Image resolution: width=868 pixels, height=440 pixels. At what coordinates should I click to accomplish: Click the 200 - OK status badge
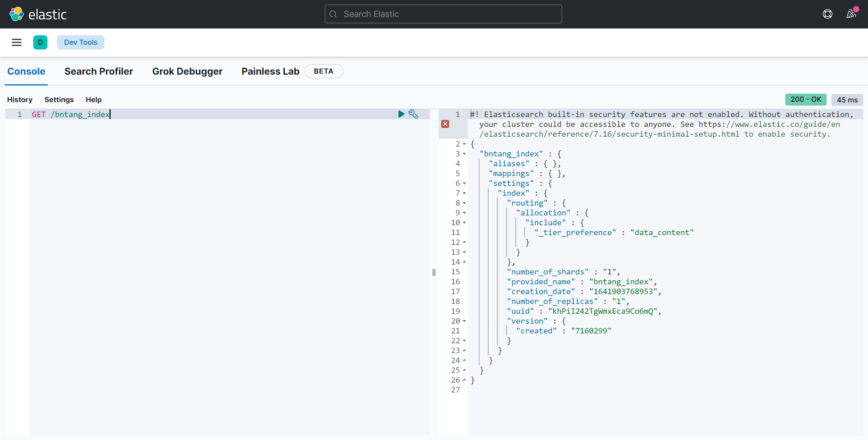806,99
